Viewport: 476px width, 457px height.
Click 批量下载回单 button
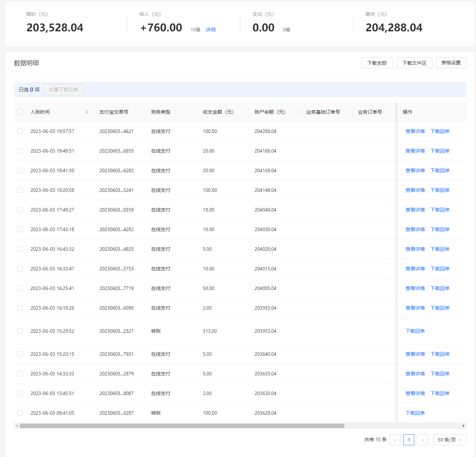click(x=63, y=90)
